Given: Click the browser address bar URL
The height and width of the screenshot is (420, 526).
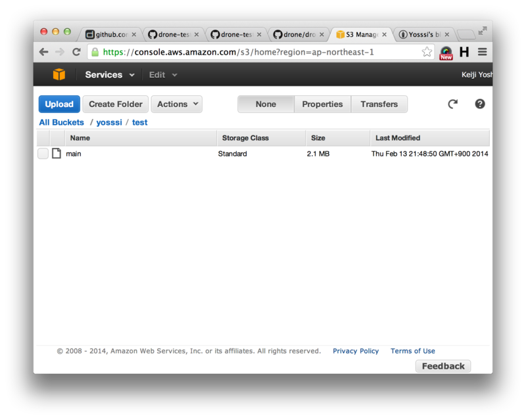Looking at the screenshot, I should 238,52.
